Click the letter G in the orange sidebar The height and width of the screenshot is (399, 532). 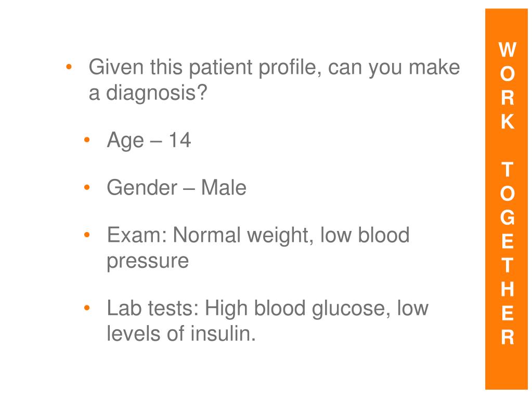507,217
